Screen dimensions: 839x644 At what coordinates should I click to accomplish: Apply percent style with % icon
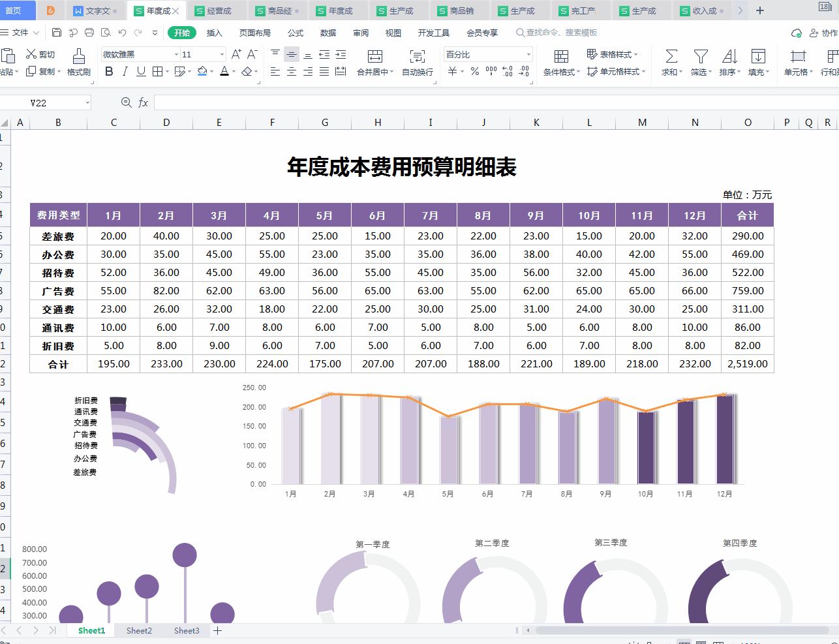pos(476,72)
